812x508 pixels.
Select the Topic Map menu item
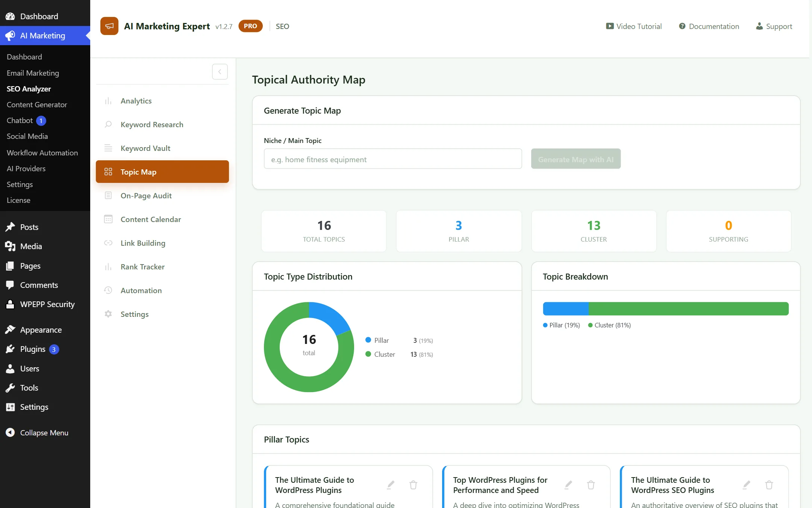click(162, 172)
